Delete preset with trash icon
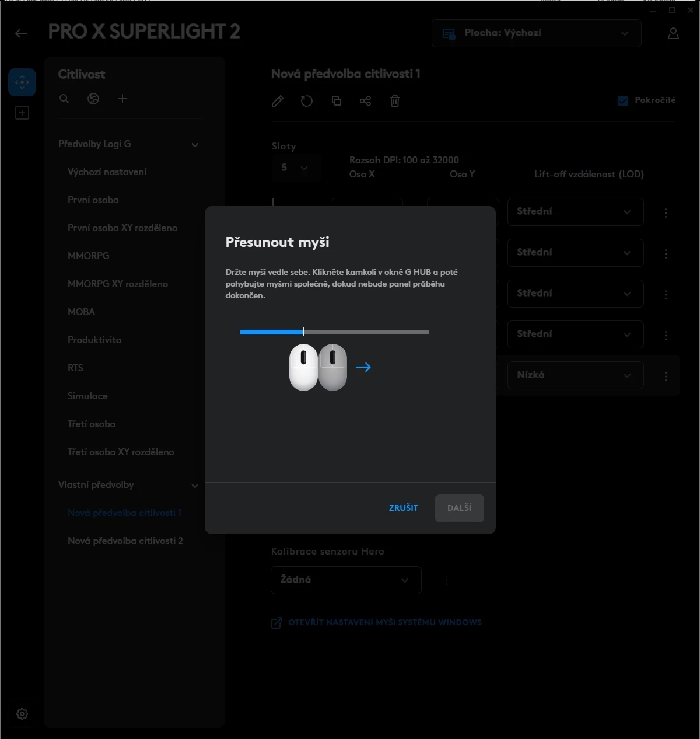The width and height of the screenshot is (700, 739). pos(395,101)
